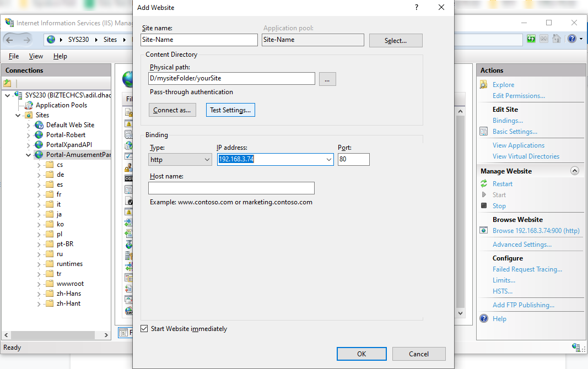Click the Restart website icon in Actions
Screen dimensions: 588x369
click(484, 184)
